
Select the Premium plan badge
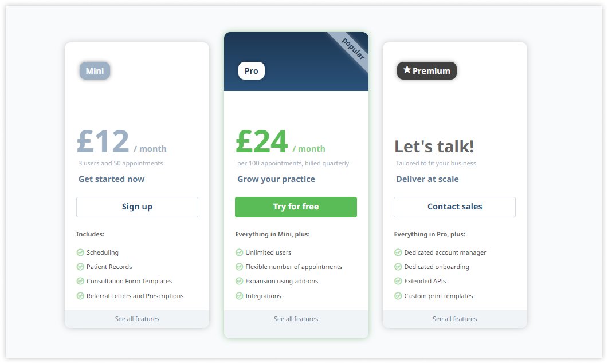[426, 70]
